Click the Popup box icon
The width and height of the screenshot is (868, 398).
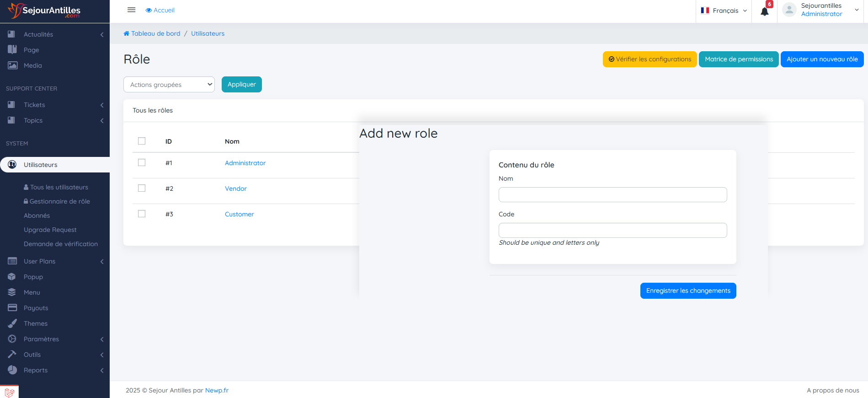[12, 277]
